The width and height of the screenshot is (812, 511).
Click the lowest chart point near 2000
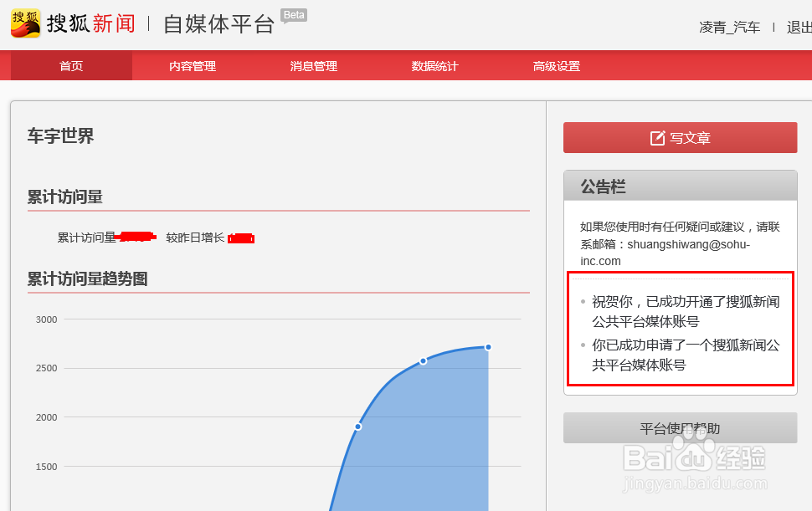click(357, 426)
